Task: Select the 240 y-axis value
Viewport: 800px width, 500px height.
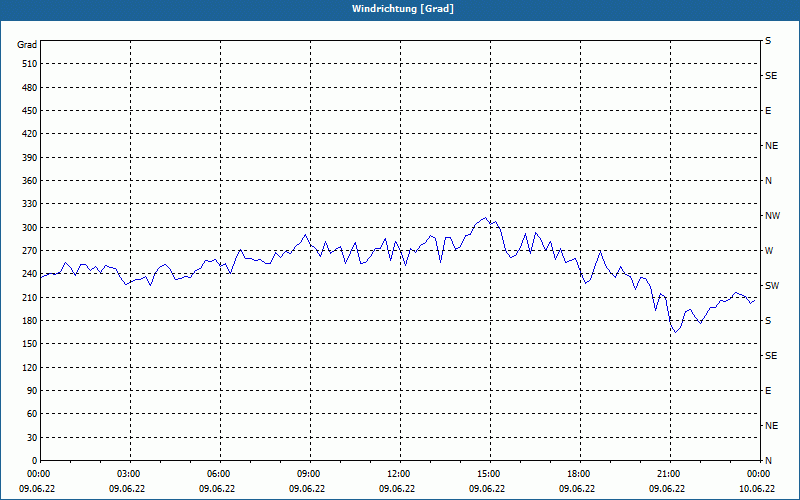Action: pos(30,274)
